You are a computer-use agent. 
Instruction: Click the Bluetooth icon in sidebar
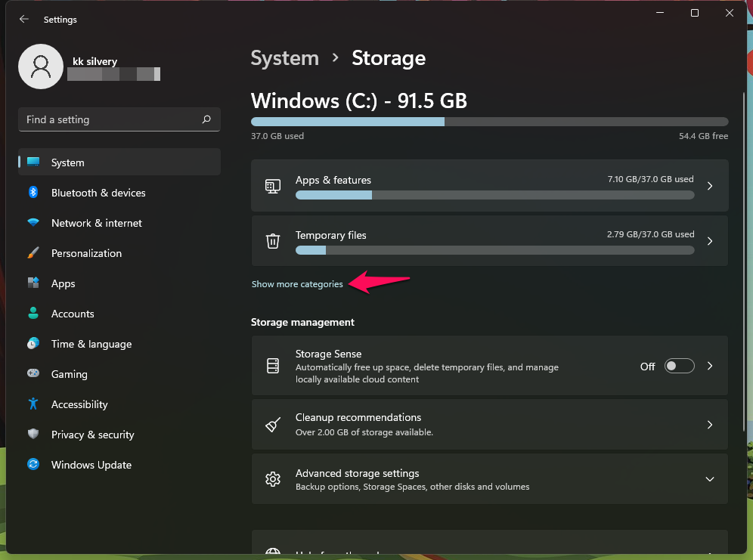(x=33, y=192)
